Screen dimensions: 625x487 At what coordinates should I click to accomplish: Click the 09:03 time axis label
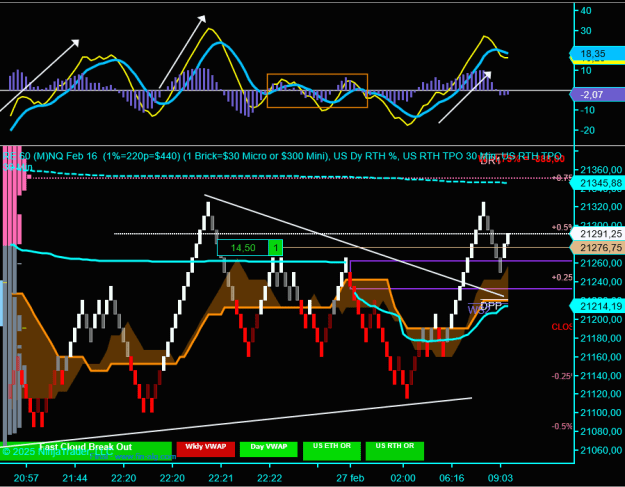[500, 477]
